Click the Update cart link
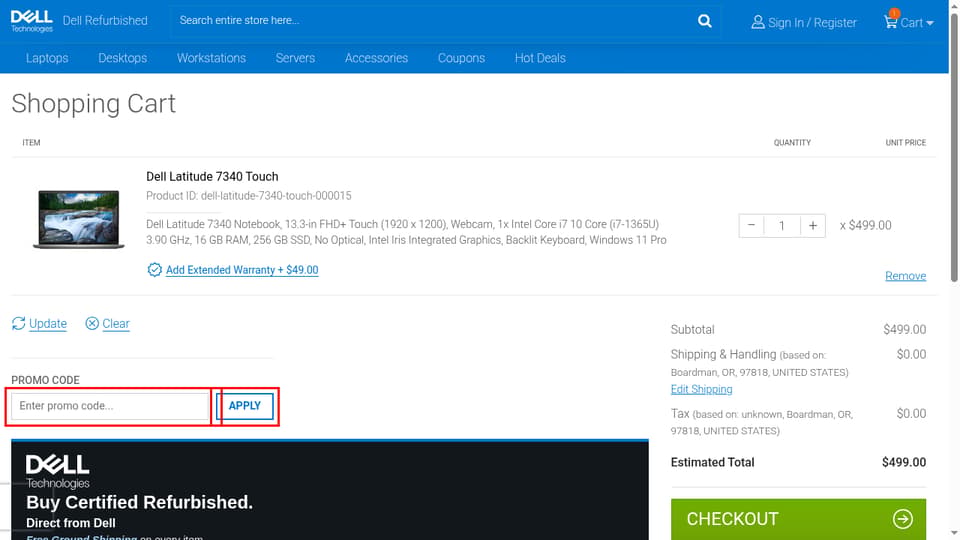The width and height of the screenshot is (960, 540). tap(48, 324)
